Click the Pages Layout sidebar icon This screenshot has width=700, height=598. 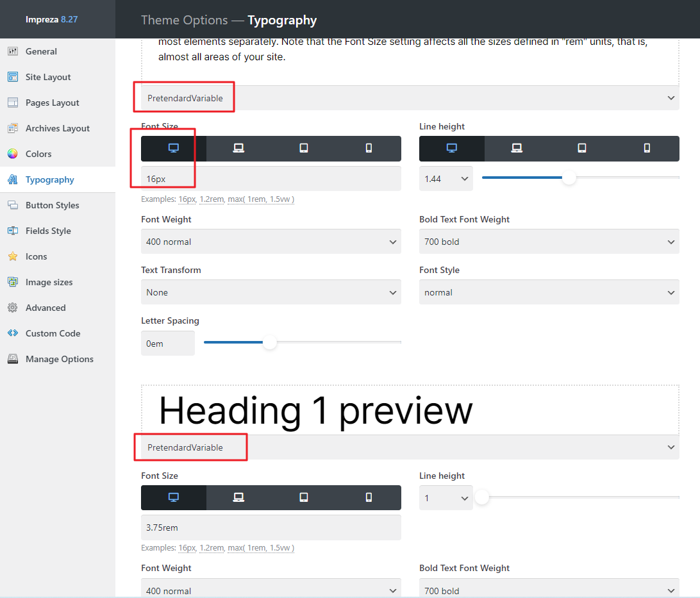point(13,103)
